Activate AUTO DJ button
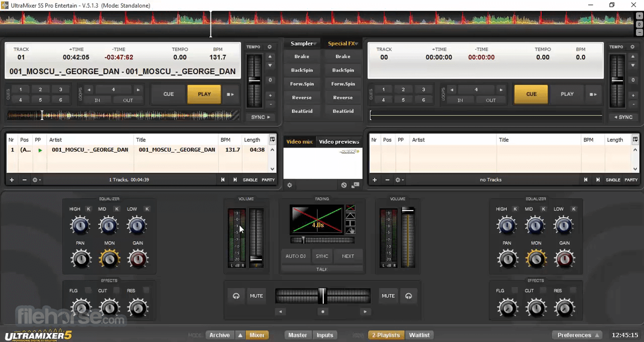Image resolution: width=644 pixels, height=342 pixels. 296,256
